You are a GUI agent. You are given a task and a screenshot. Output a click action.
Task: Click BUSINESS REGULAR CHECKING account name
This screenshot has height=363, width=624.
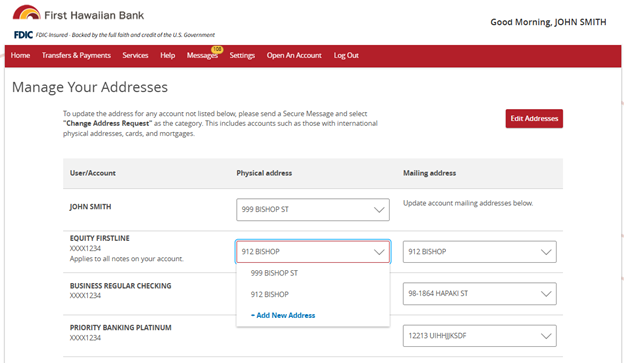tap(121, 286)
